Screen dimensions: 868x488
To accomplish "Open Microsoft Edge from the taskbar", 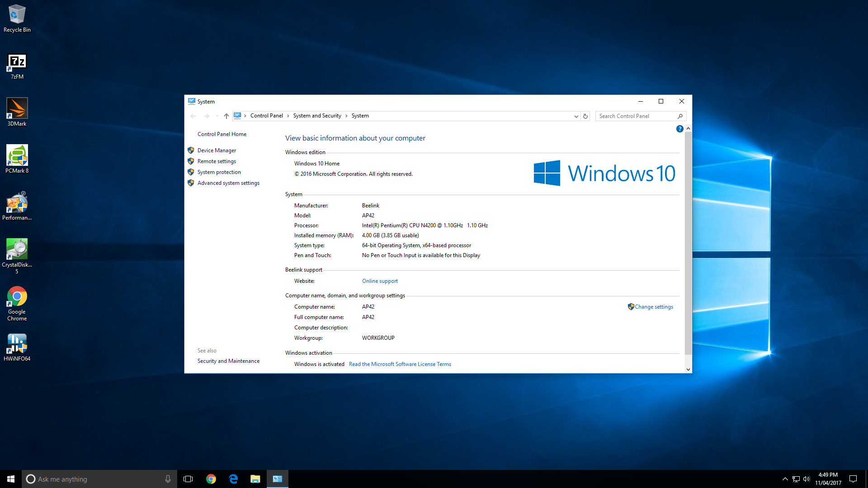I will pyautogui.click(x=233, y=479).
